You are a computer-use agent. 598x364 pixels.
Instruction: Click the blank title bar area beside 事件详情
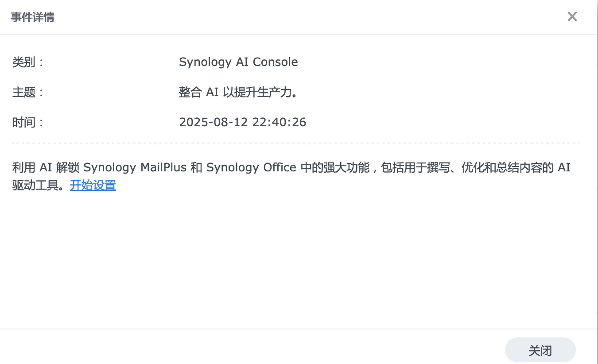(301, 17)
